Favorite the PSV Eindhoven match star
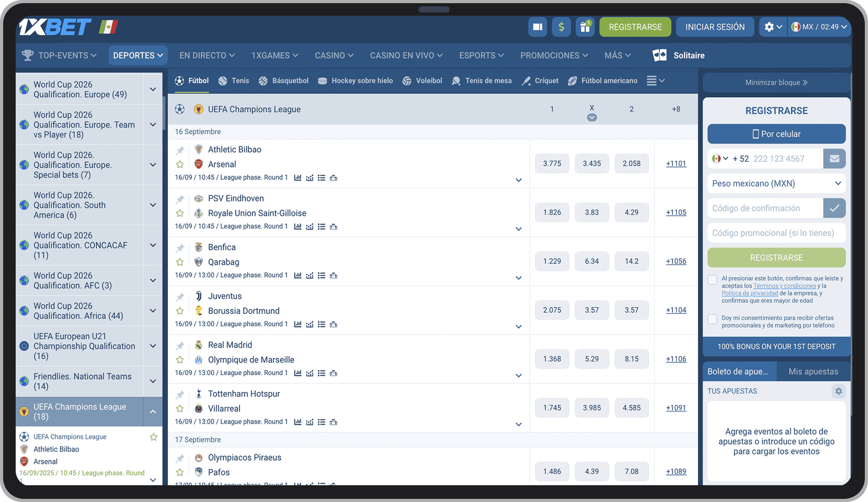868x502 pixels. tap(180, 213)
